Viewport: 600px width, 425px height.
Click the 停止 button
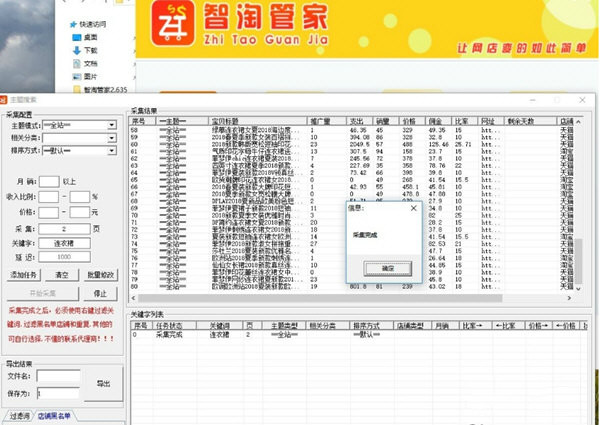101,293
